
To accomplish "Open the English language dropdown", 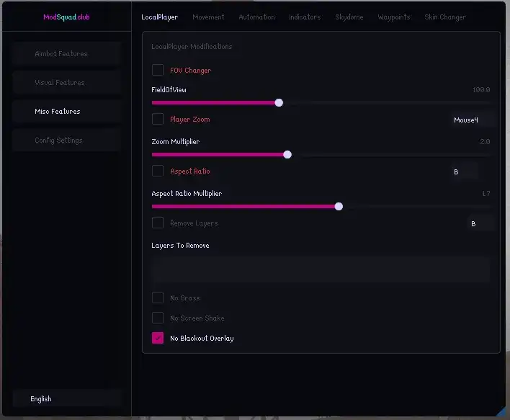I will 67,399.
